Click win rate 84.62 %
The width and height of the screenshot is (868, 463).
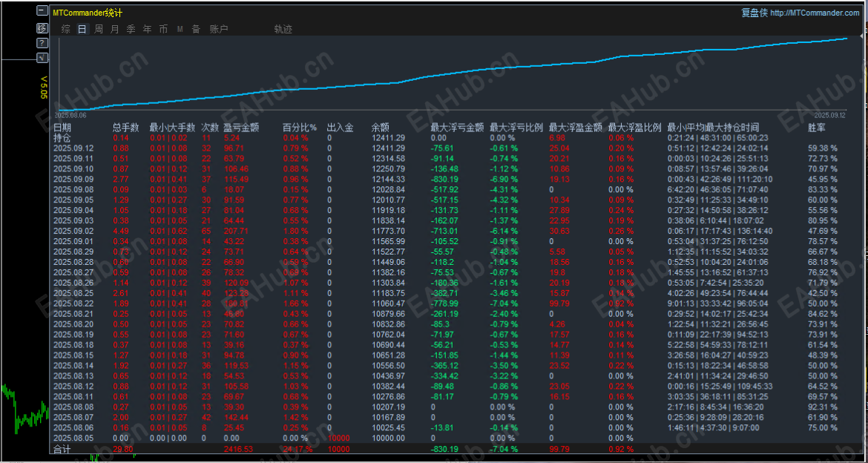coord(823,314)
